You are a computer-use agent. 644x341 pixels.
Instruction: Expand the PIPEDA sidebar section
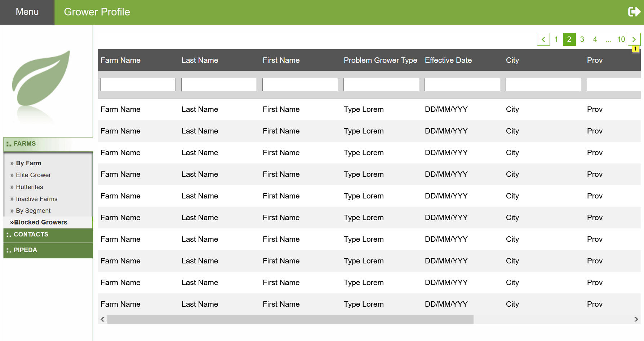(x=25, y=250)
